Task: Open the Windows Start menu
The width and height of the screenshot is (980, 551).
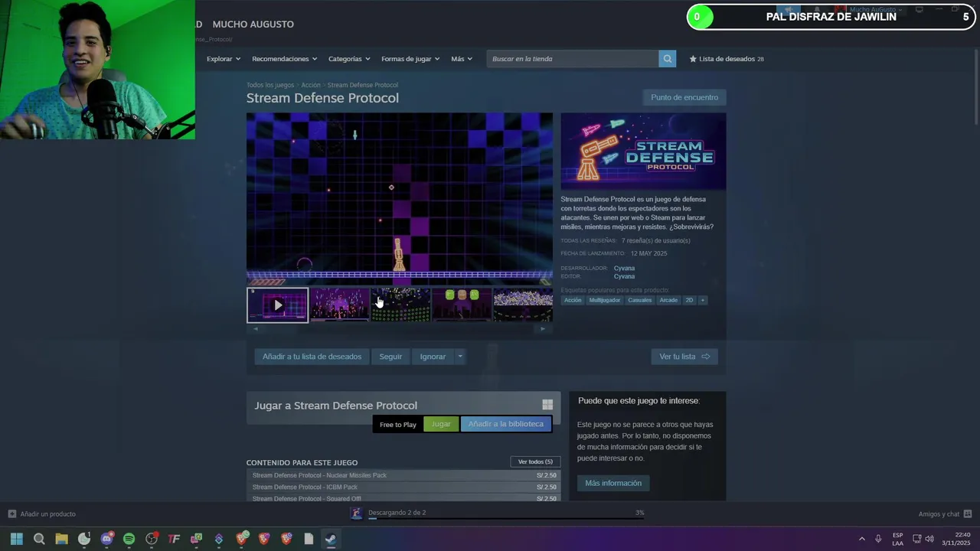Action: pyautogui.click(x=17, y=539)
